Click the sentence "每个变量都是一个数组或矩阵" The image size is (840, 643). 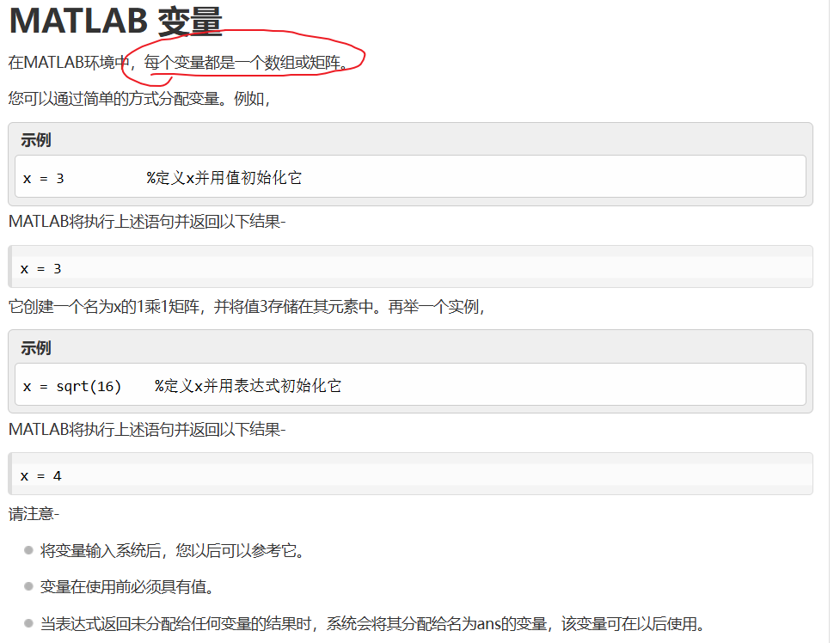[x=243, y=63]
